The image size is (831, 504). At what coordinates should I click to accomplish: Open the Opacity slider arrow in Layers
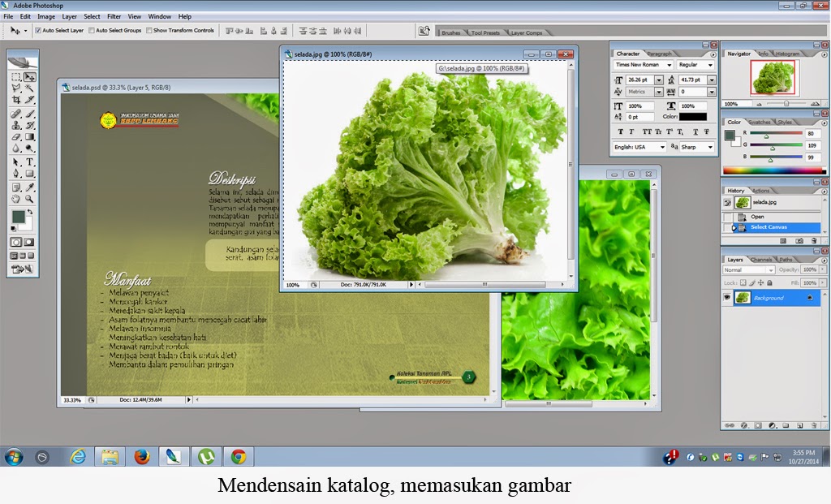tap(823, 269)
